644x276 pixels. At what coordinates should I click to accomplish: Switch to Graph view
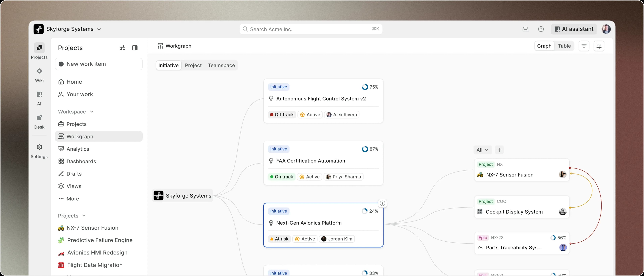coord(544,46)
